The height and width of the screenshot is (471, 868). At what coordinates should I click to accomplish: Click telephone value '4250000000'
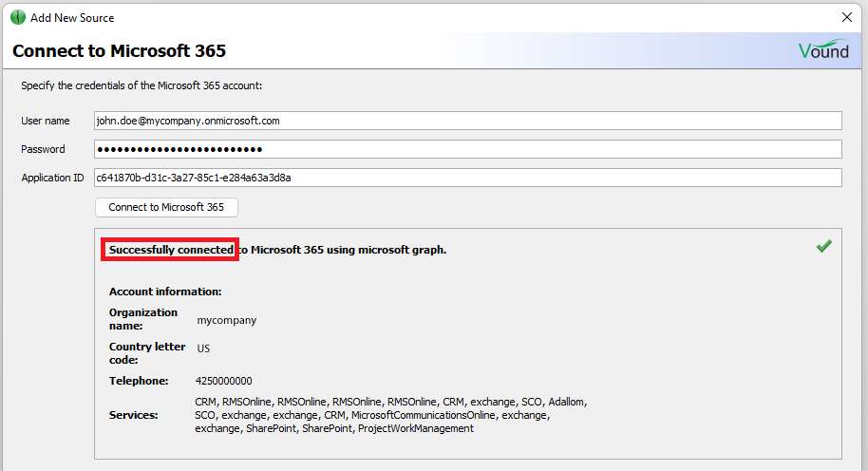pos(223,381)
